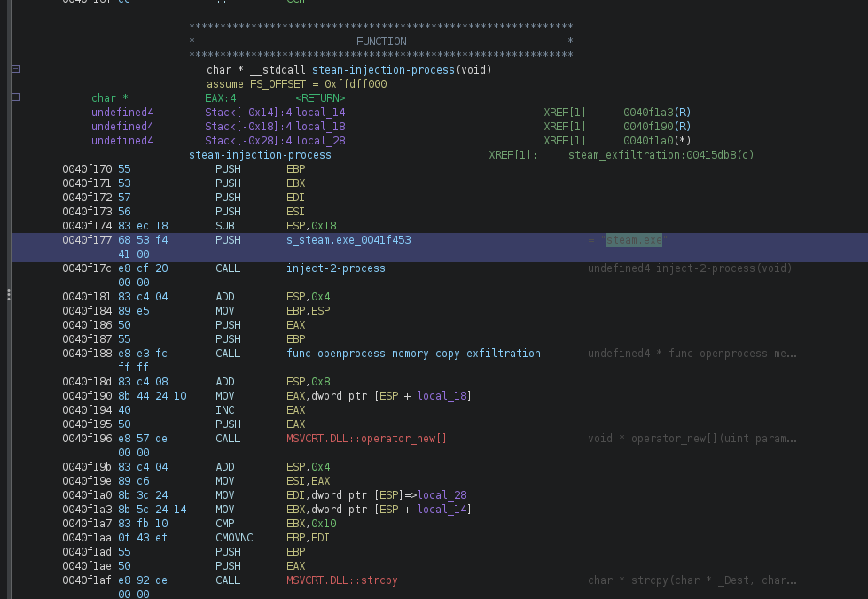Select address 0040f17c
Viewport: 868px width, 599px height.
click(87, 268)
